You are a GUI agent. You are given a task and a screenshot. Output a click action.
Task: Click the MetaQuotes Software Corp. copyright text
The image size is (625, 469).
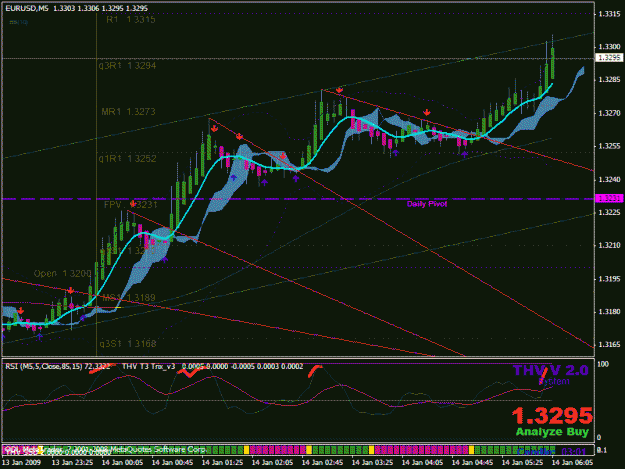[x=159, y=449]
